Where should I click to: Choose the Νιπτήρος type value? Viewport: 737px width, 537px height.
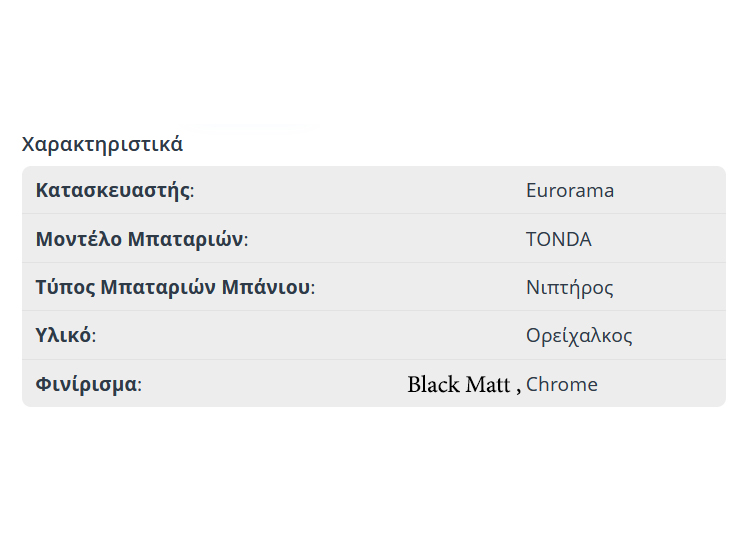(569, 288)
